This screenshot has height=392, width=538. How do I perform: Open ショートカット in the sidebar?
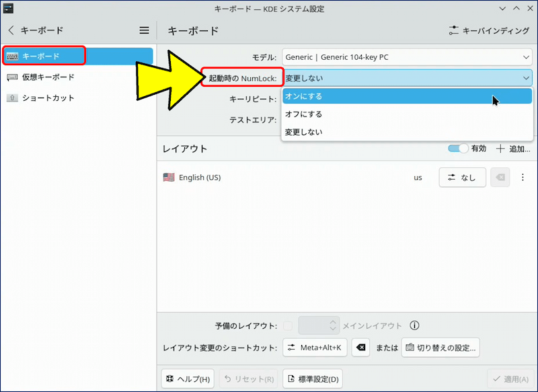click(x=48, y=97)
